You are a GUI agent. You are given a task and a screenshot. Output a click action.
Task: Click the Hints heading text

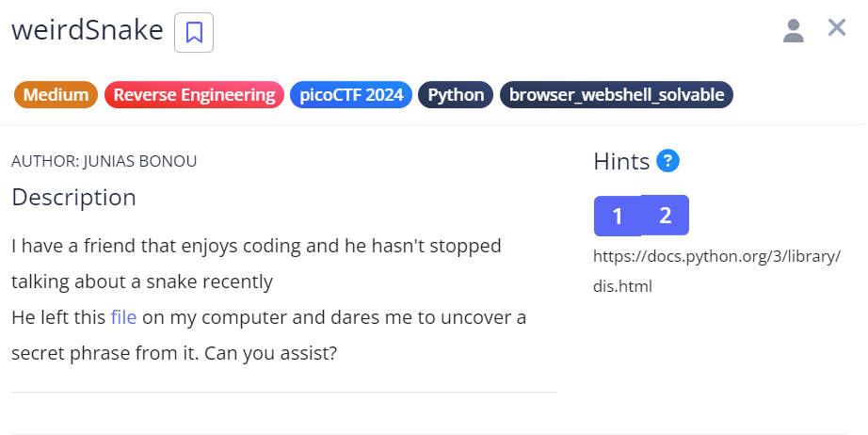coord(621,162)
